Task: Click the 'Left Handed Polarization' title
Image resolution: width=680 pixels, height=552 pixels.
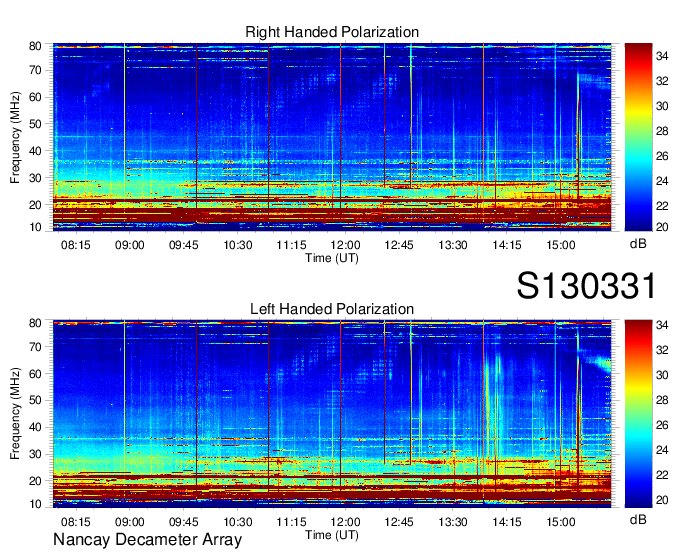Action: 332,309
